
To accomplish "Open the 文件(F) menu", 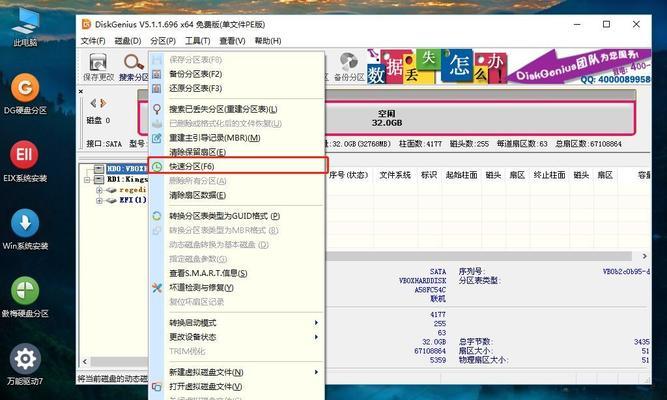I will tap(93, 41).
